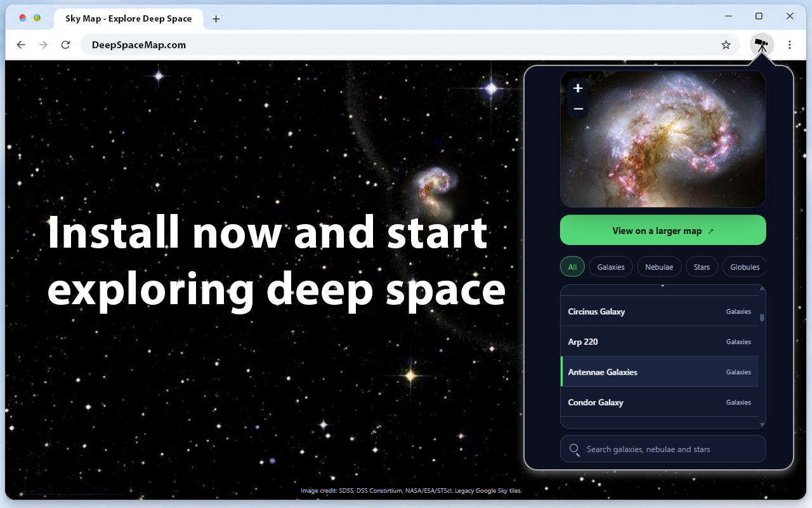This screenshot has height=508, width=812.
Task: Click the galaxy image preview thumbnail
Action: (x=663, y=139)
